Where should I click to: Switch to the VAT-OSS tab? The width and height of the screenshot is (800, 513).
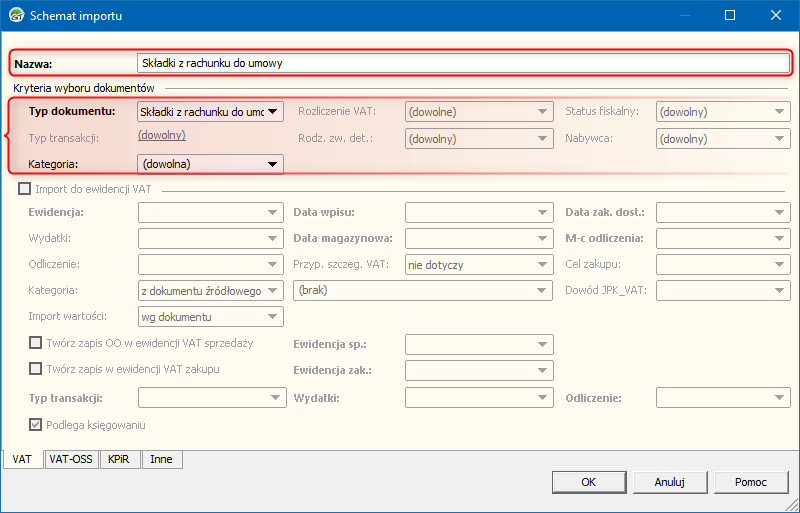click(71, 459)
